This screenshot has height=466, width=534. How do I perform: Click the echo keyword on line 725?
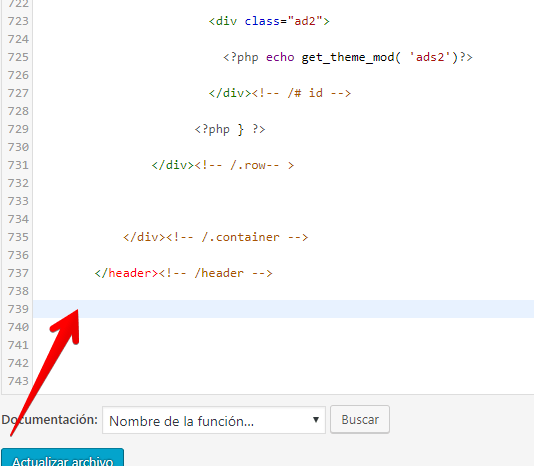click(280, 57)
